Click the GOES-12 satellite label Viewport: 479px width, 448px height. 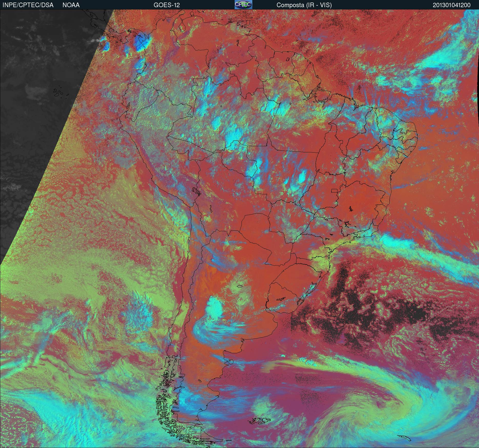[x=167, y=5]
